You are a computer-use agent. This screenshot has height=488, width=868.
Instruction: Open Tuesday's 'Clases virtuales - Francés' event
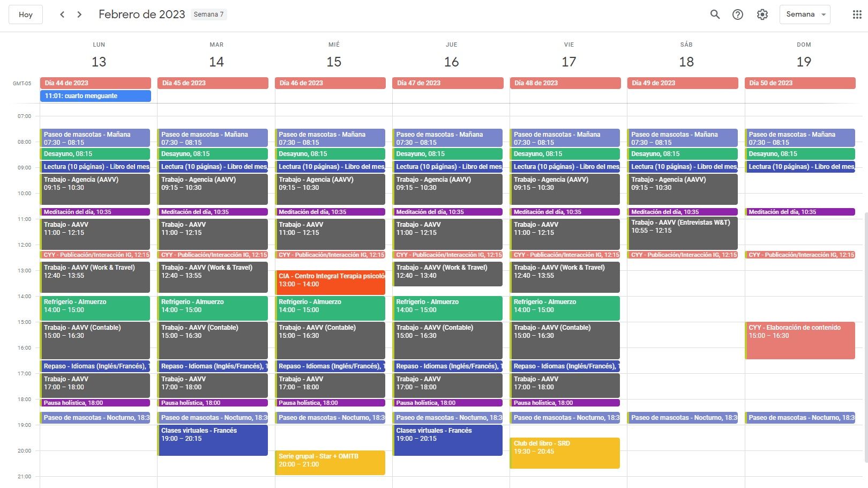tap(212, 440)
